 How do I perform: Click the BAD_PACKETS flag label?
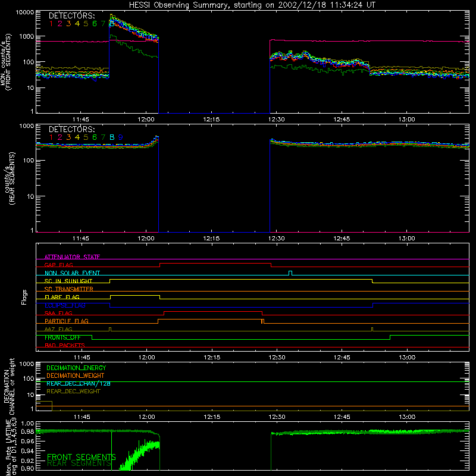click(x=65, y=345)
